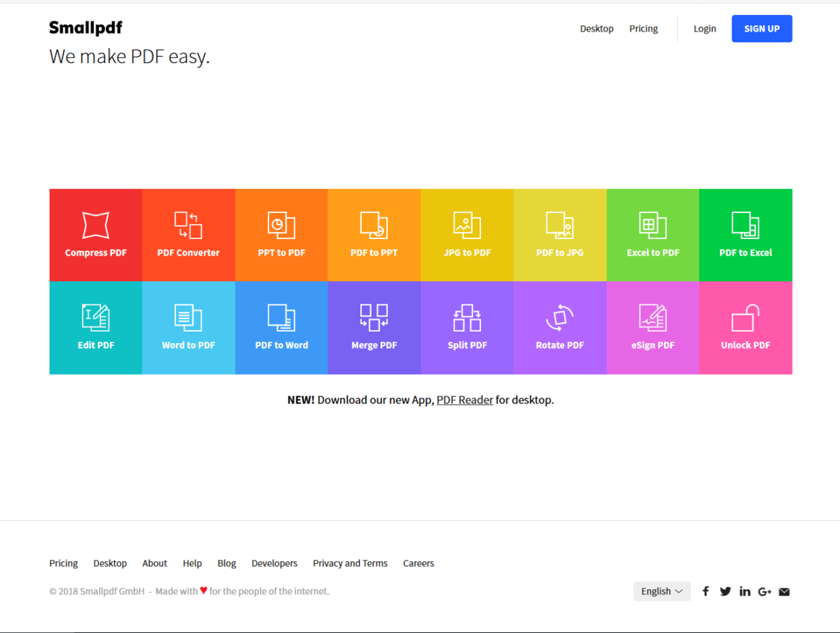Open the Compress PDF tool icon

point(95,225)
